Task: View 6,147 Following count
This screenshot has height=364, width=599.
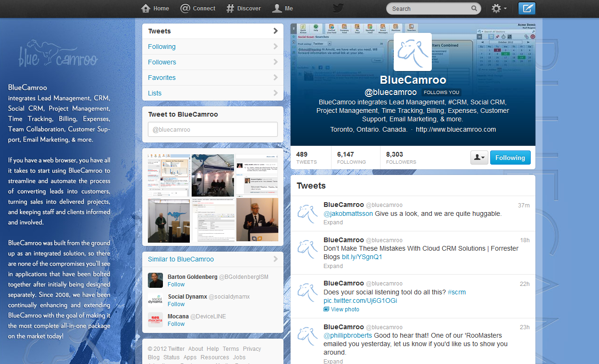Action: coord(351,158)
